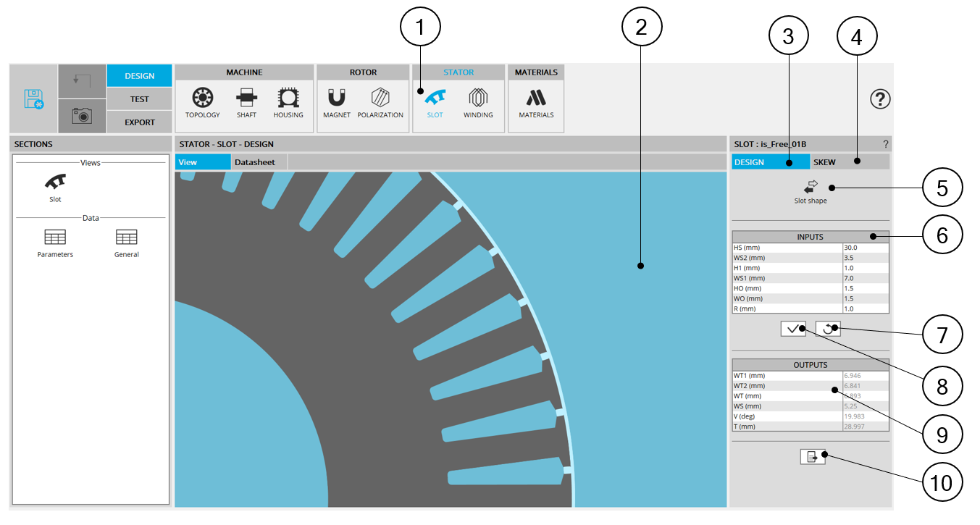Open the Materials library icon
The image size is (980, 525).
536,98
